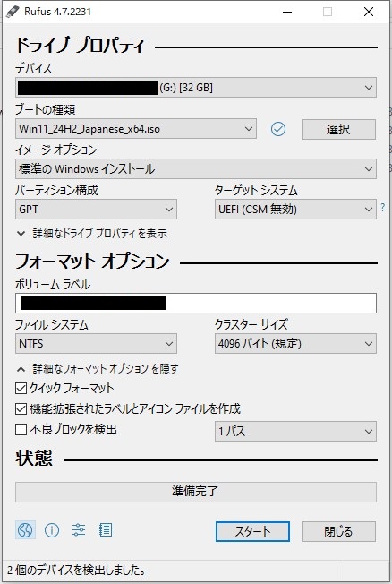Enable the 不良ブロックを検出 checkbox

pos(21,430)
